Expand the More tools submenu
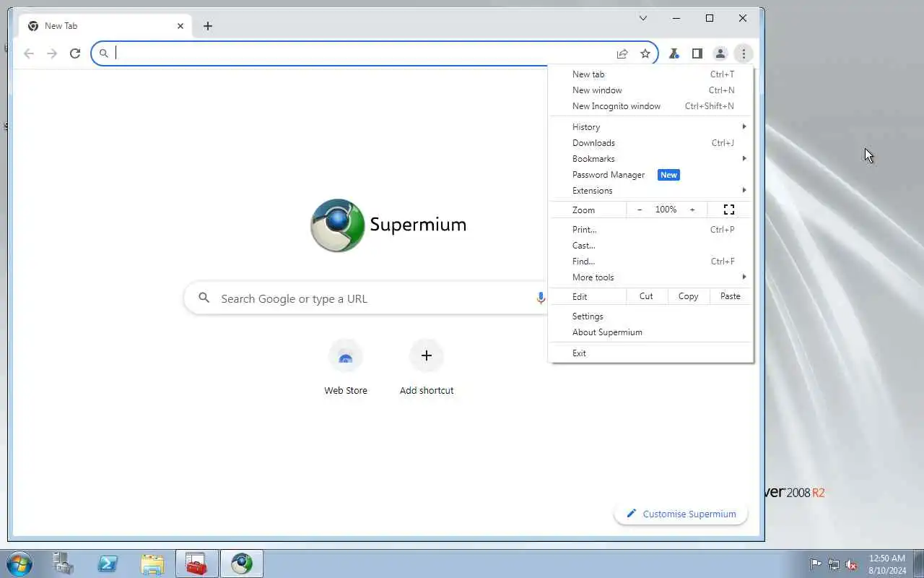This screenshot has width=924, height=578. (651, 277)
